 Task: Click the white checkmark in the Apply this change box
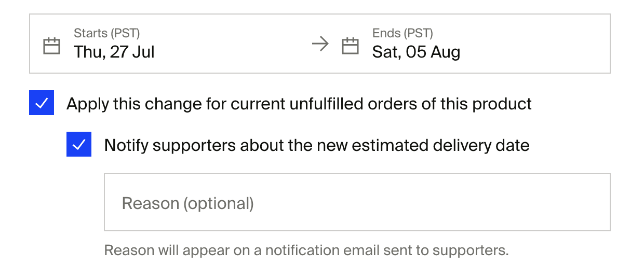click(x=42, y=104)
